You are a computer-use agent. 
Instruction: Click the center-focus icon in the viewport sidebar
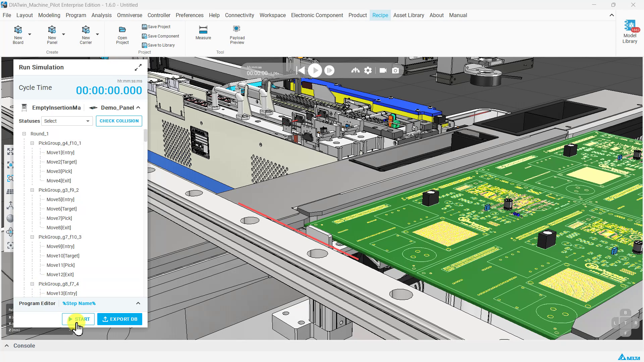click(10, 245)
